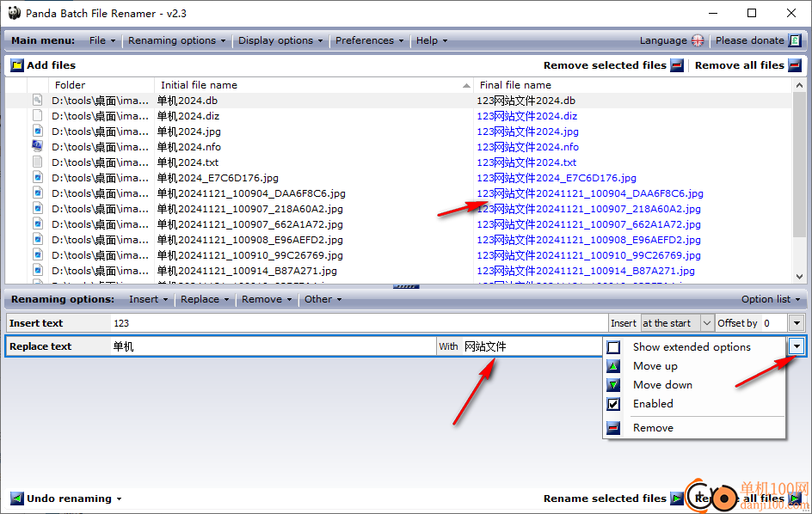The height and width of the screenshot is (514, 812).
Task: Click the Add files folder icon
Action: tap(17, 65)
